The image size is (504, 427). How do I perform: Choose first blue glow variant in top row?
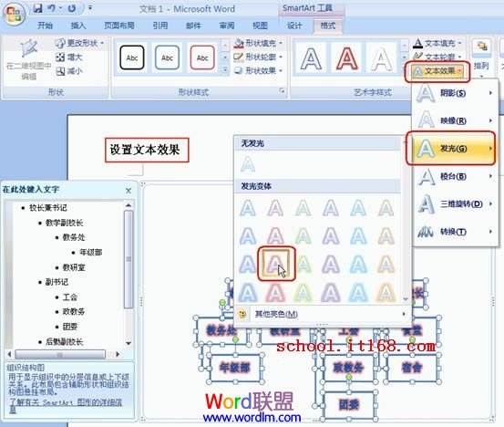[248, 208]
